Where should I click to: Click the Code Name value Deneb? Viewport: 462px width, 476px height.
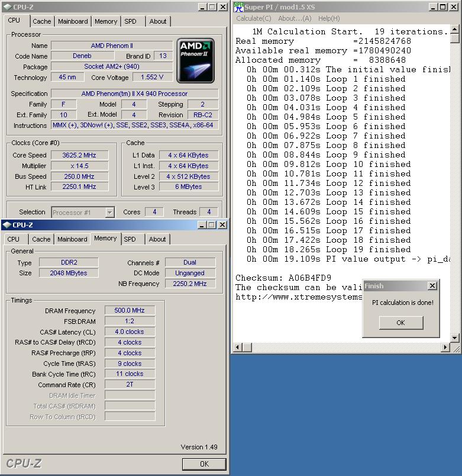(x=82, y=56)
